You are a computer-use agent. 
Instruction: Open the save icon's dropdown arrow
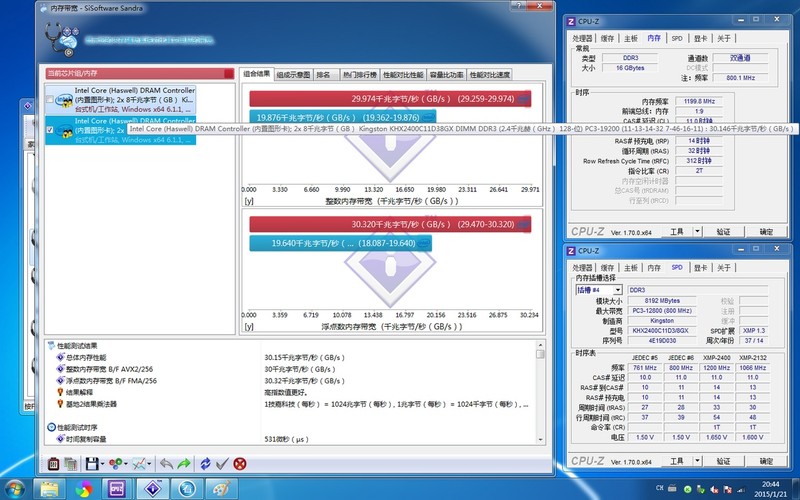tap(103, 464)
